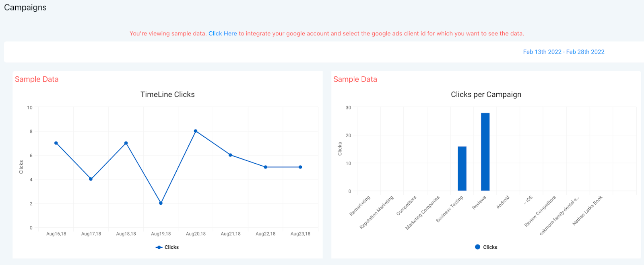This screenshot has width=644, height=265.
Task: Toggle the Clicks legend under TimeLine Clicks chart
Action: pyautogui.click(x=167, y=247)
